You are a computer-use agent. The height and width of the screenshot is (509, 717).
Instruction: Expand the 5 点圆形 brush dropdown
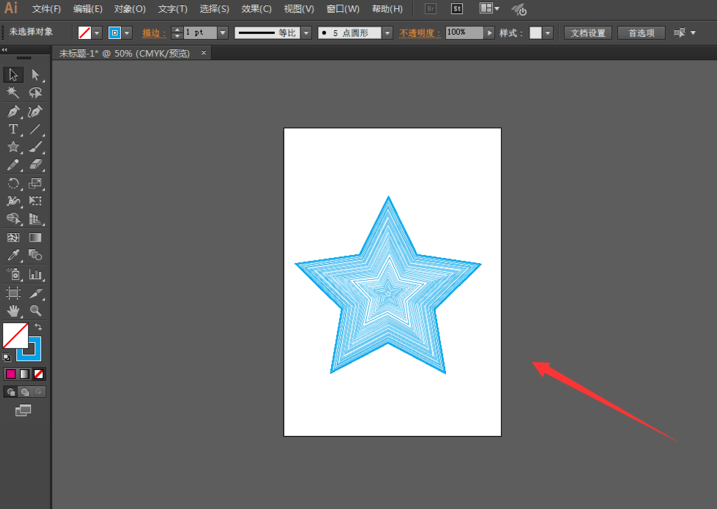coord(388,33)
